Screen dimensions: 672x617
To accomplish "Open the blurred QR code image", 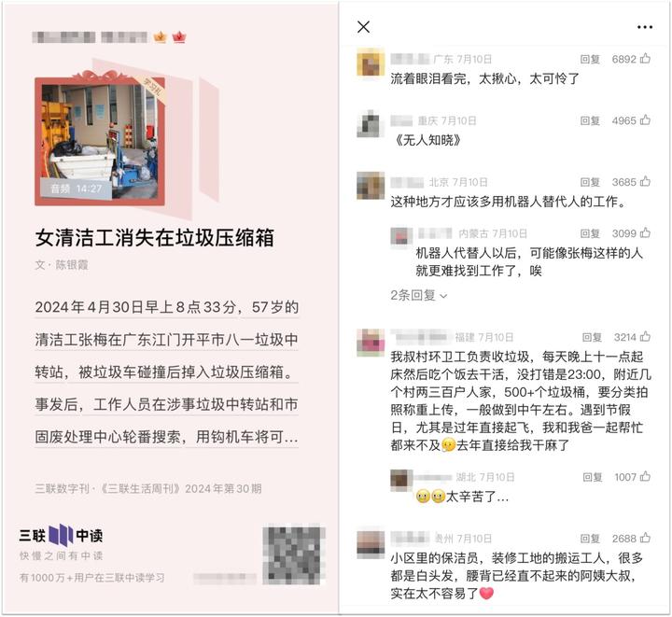I will coord(294,554).
